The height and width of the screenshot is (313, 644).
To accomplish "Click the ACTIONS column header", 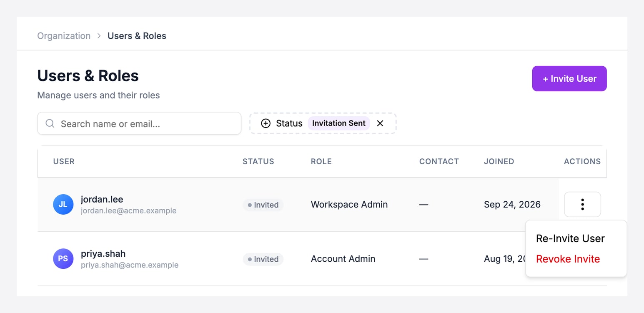I will 582,162.
